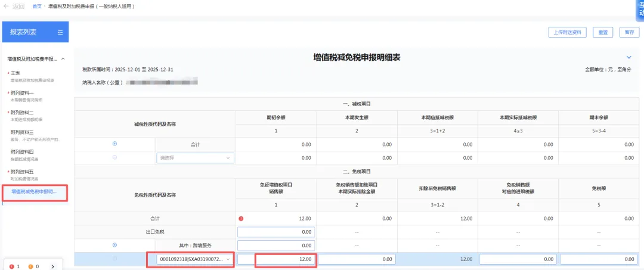Click the 重置 button

(x=603, y=32)
